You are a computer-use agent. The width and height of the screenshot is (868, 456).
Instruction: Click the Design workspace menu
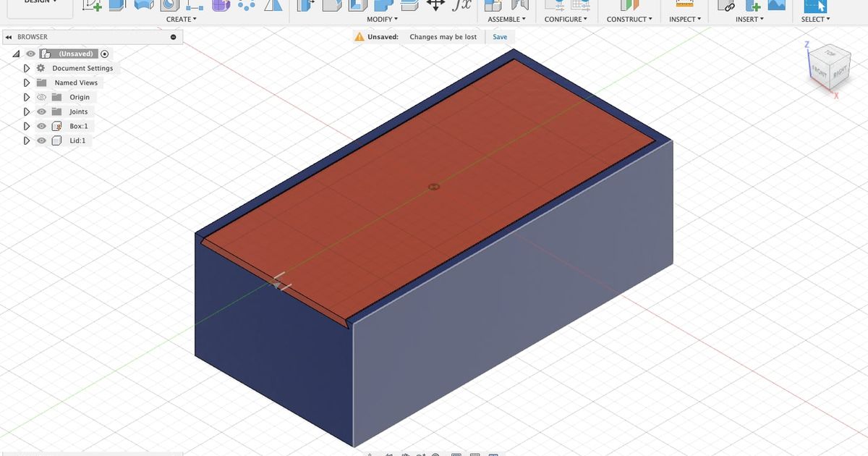click(x=40, y=1)
